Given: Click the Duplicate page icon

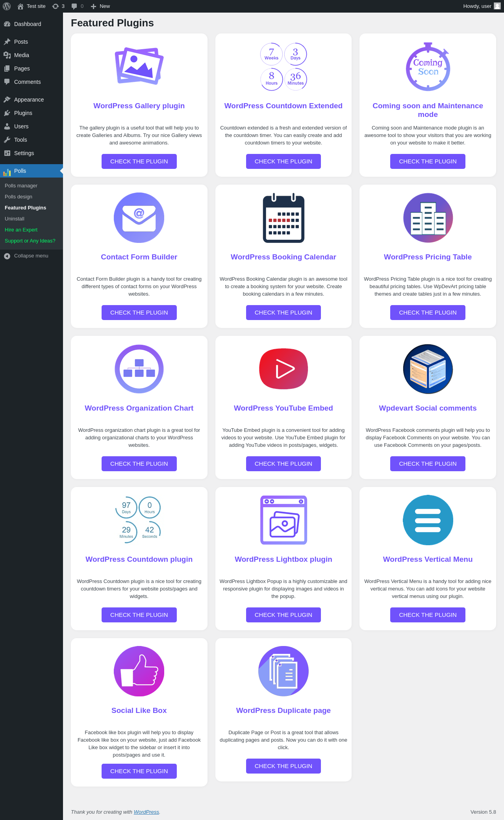Looking at the screenshot, I should point(283,671).
